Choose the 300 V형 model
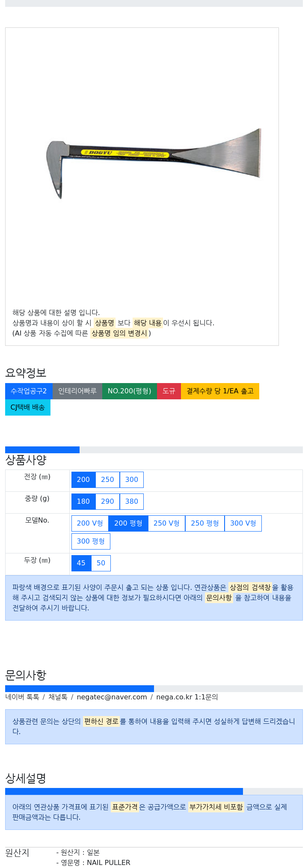The image size is (308, 868). point(243,523)
